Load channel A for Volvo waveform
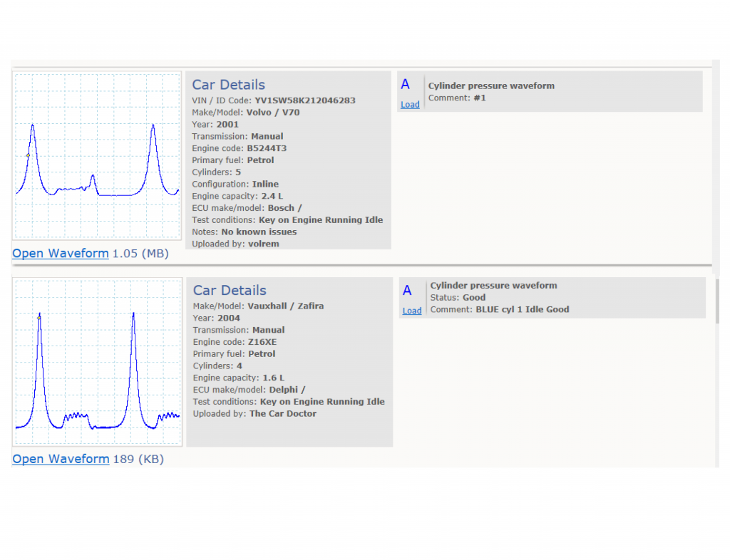 (x=410, y=105)
